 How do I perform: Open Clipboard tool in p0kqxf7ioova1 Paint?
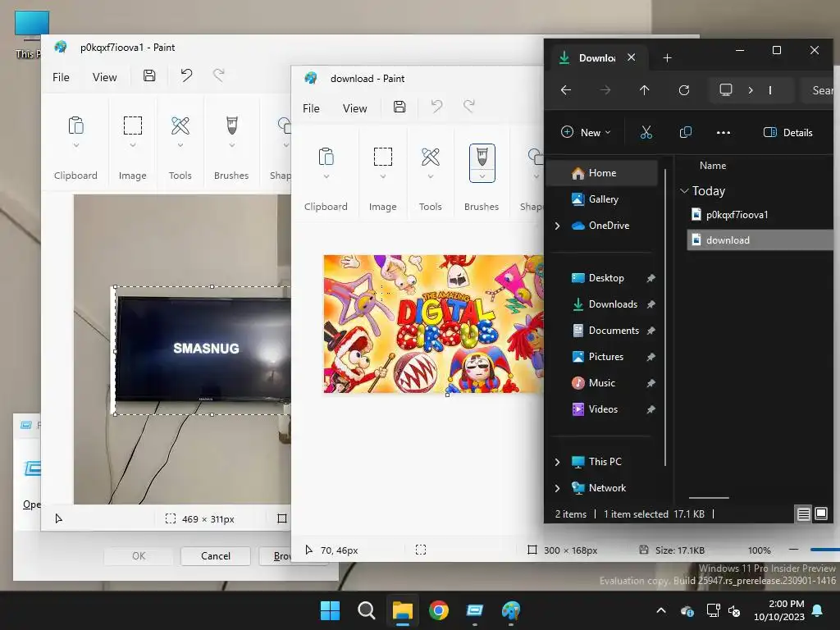pos(75,126)
